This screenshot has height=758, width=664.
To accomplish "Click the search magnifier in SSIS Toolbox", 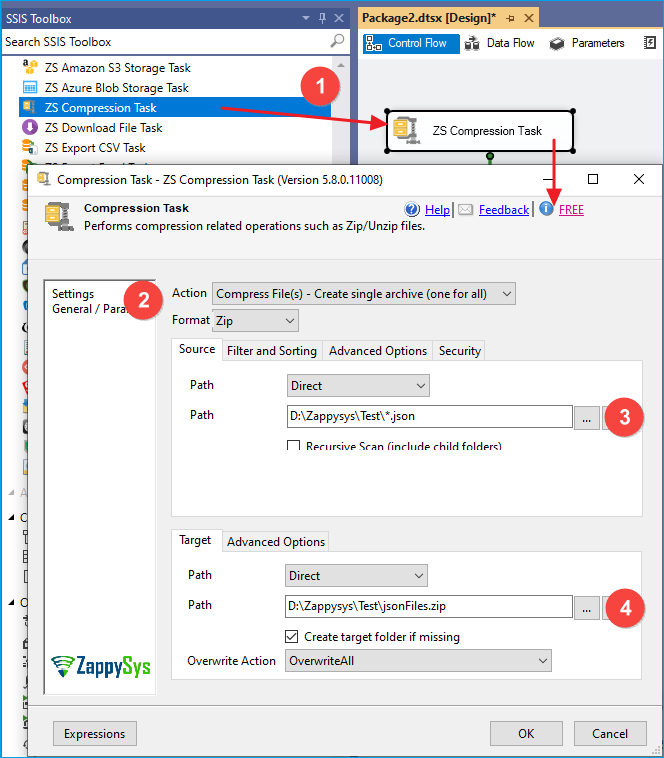I will 337,42.
